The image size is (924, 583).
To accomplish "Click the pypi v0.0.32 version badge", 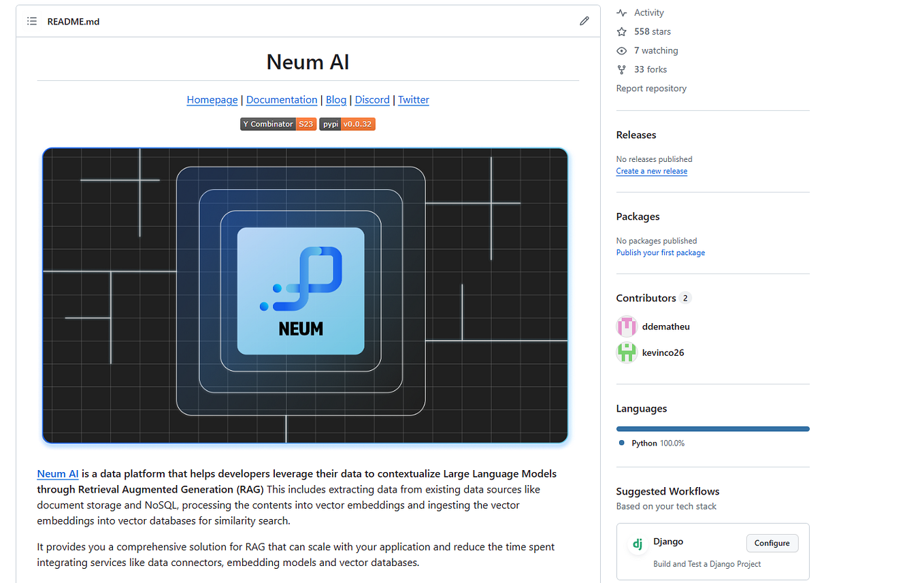I will (347, 124).
